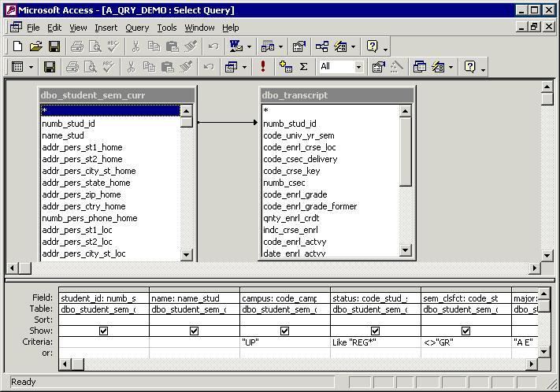
Task: Open the Query menu
Action: (137, 28)
